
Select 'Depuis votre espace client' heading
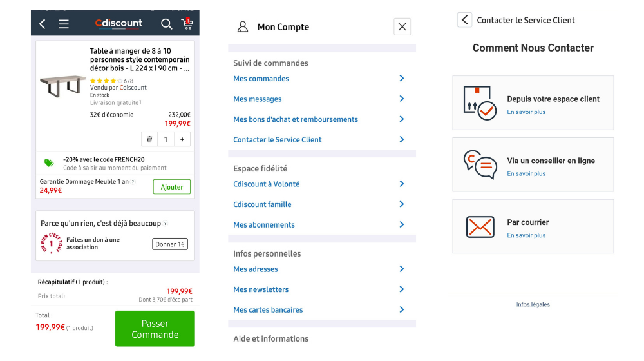point(553,99)
